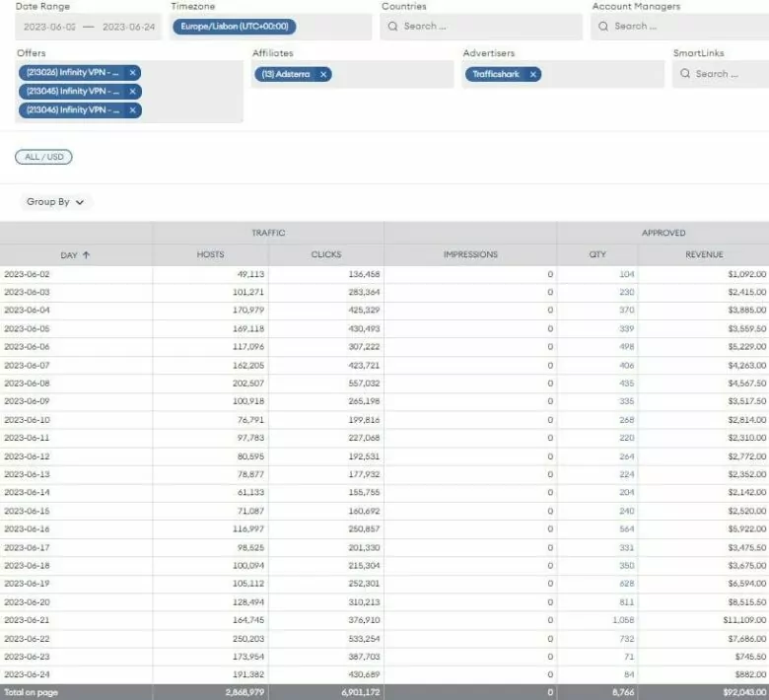Remove the (213026) Infinity VPN offer chip
This screenshot has height=700, width=769.
132,72
